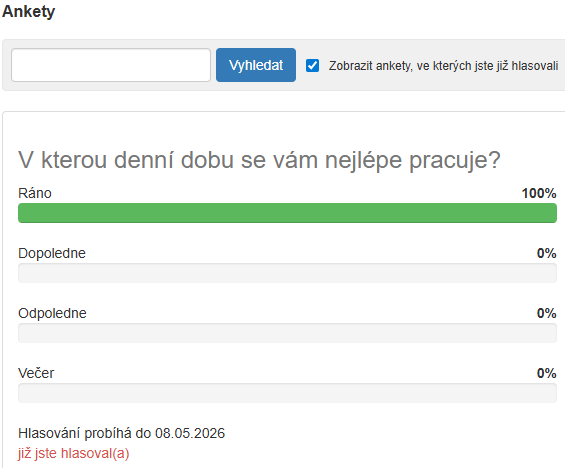Click the green Ráno progress bar

pos(287,213)
